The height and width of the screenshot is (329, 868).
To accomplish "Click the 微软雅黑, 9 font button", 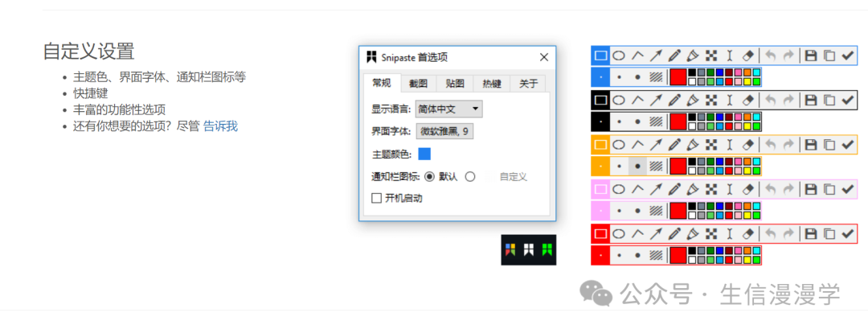I will coord(444,131).
